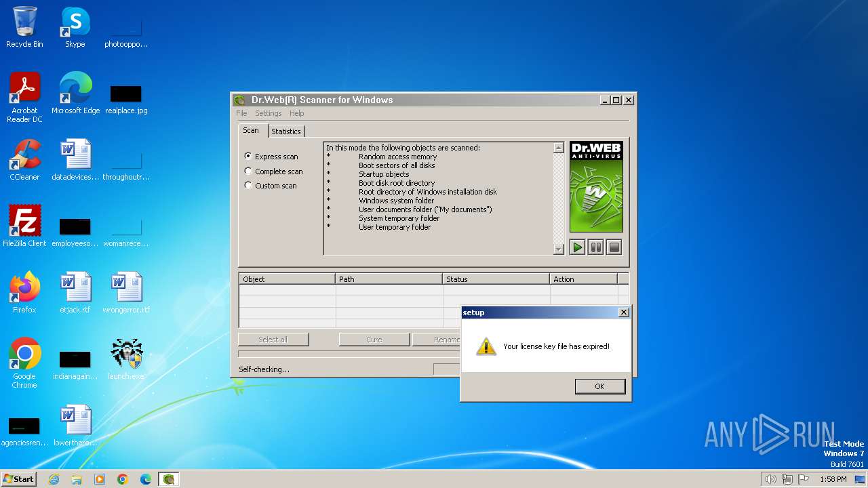This screenshot has height=488, width=868.
Task: Select the realplace.jpg desktop file
Action: pyautogui.click(x=126, y=98)
